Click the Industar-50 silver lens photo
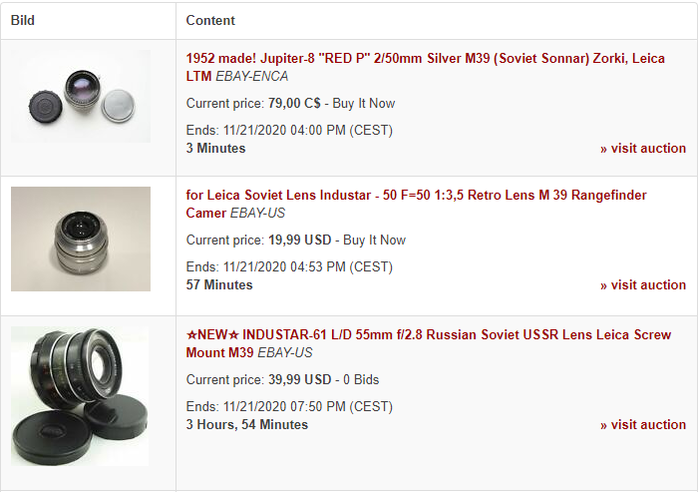Image resolution: width=700 pixels, height=492 pixels. pyautogui.click(x=81, y=239)
